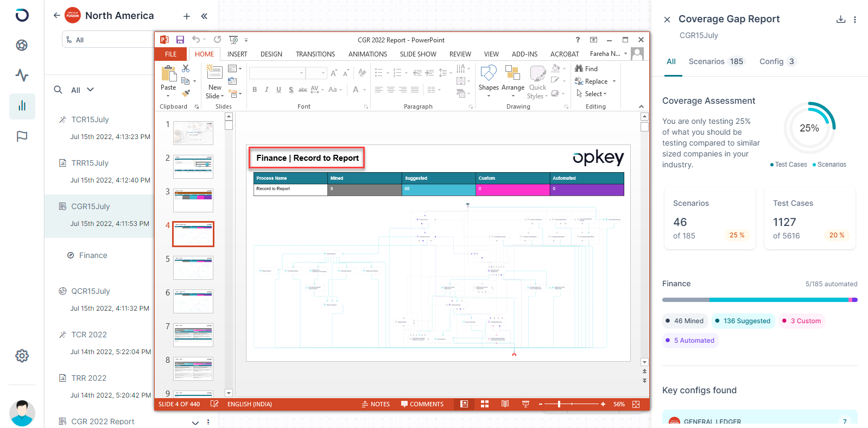Toggle Bold formatting
The image size is (868, 428).
(x=255, y=90)
